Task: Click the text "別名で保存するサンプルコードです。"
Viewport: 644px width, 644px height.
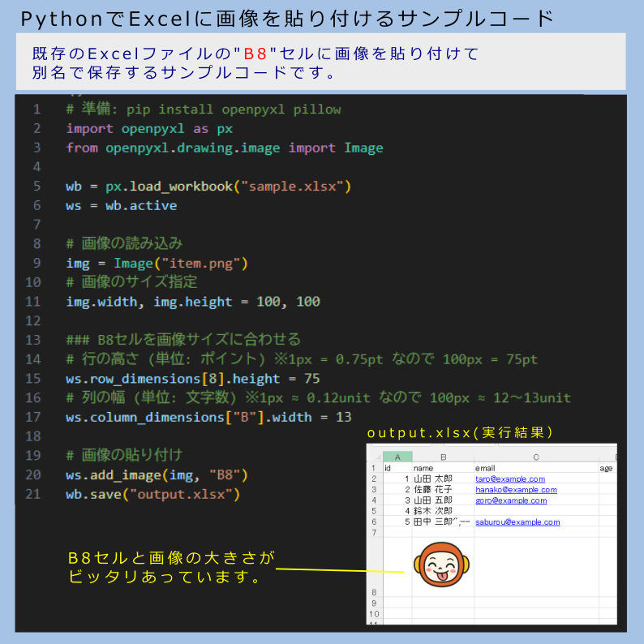Action: click(x=184, y=72)
